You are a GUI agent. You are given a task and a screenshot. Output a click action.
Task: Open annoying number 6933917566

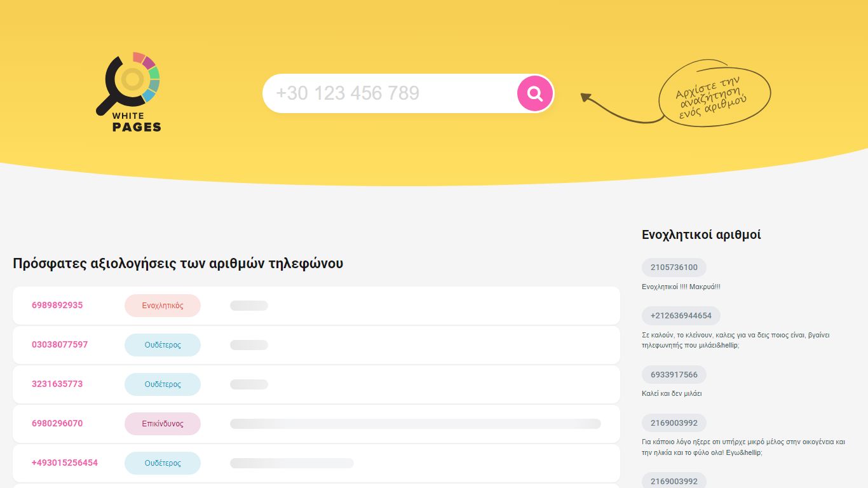(674, 375)
